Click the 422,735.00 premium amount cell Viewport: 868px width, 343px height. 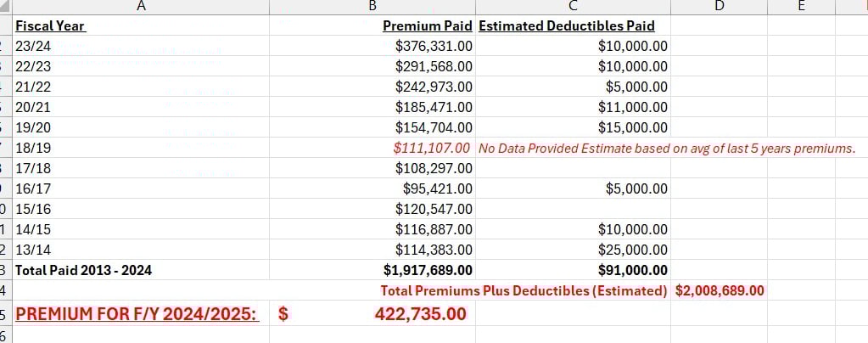(x=420, y=313)
